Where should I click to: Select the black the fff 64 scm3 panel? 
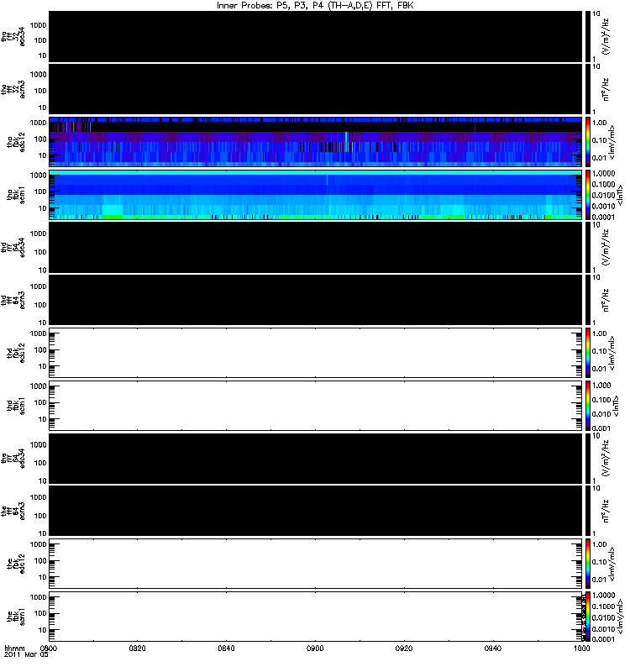[x=316, y=511]
